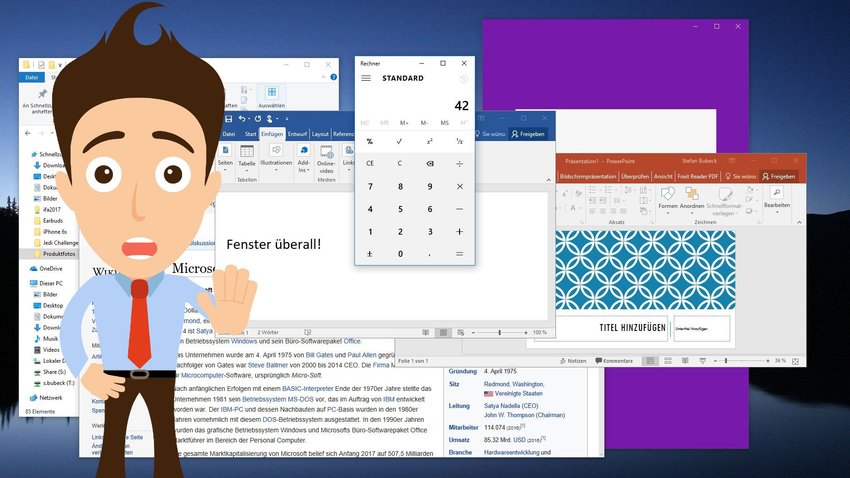Screen dimensions: 850x478
Task: Toggle Kommentare in PowerPoint status bar
Action: [614, 360]
